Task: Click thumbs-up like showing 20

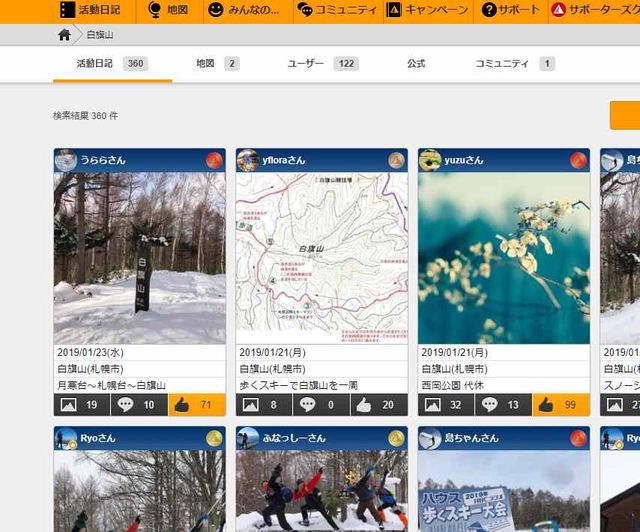Action: click(x=379, y=405)
